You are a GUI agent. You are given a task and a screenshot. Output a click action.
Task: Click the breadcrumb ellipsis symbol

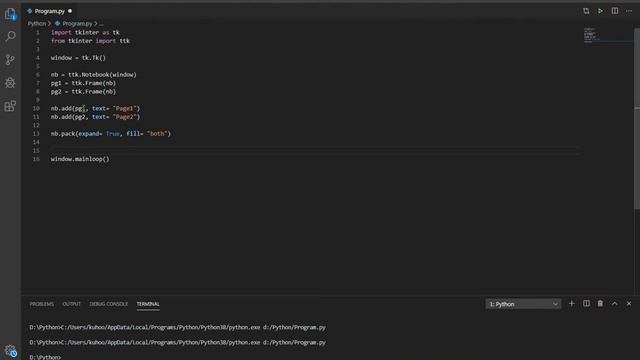click(x=101, y=24)
